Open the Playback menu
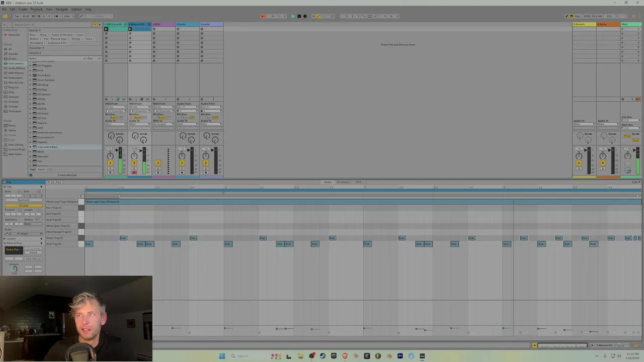Viewport: 644px width, 362px height. (x=36, y=9)
